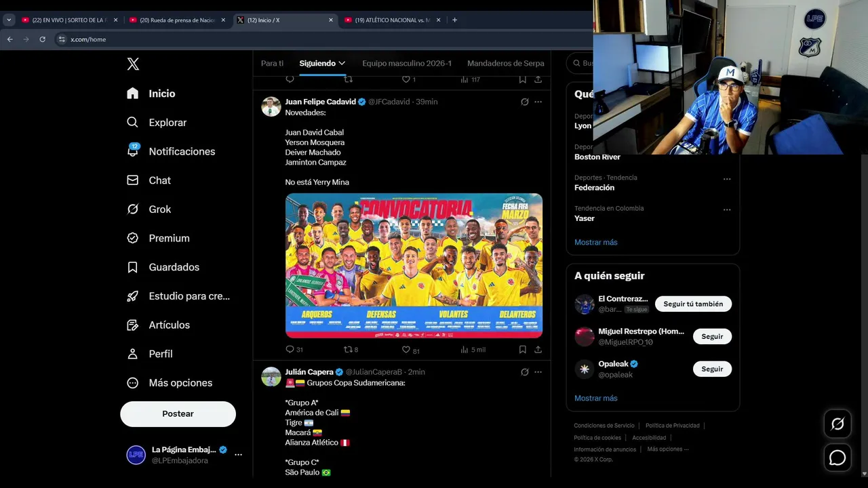Click Mostrar más under A quién seguir
868x488 pixels.
(x=596, y=398)
